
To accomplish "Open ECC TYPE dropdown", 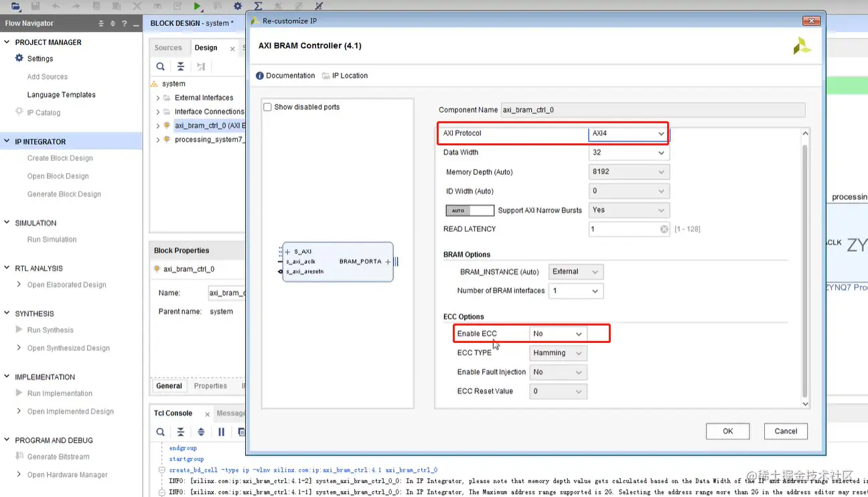I will [558, 353].
